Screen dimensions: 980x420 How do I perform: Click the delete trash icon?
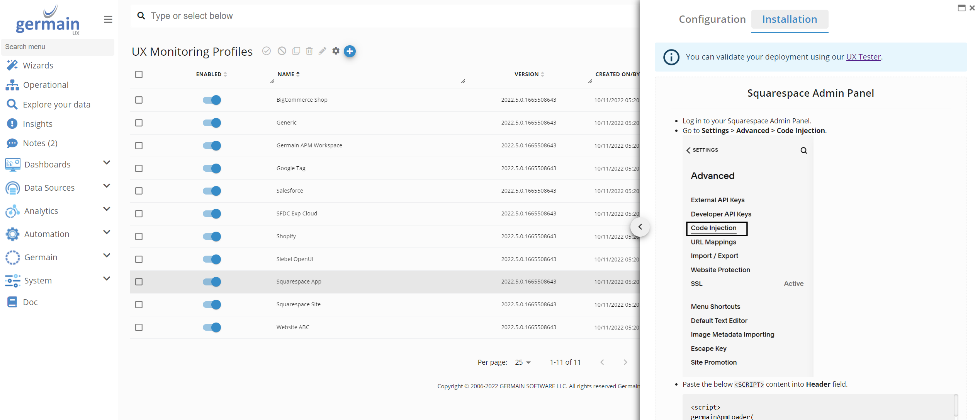click(x=309, y=51)
